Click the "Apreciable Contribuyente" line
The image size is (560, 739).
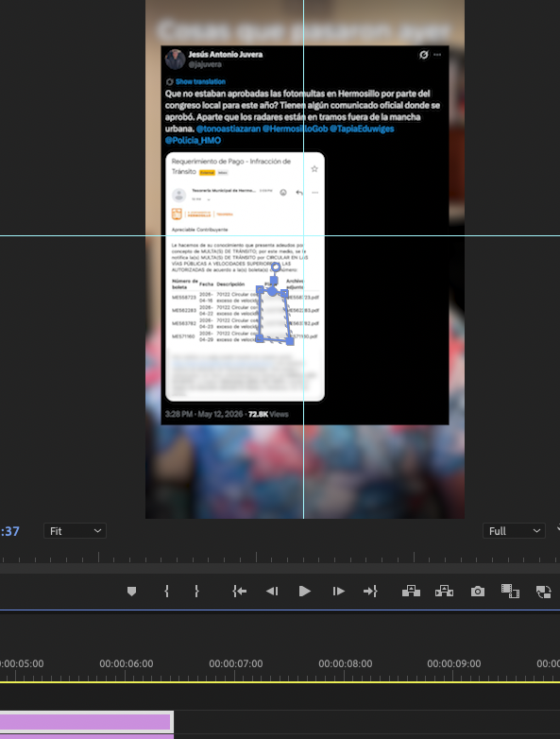[x=199, y=230]
